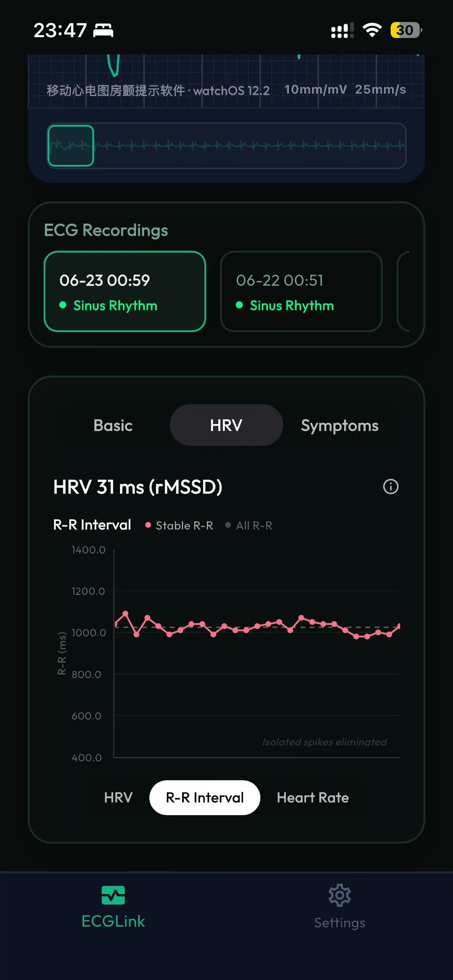Show HRV chart using bottom HRV option
This screenshot has width=453, height=980.
(x=118, y=797)
